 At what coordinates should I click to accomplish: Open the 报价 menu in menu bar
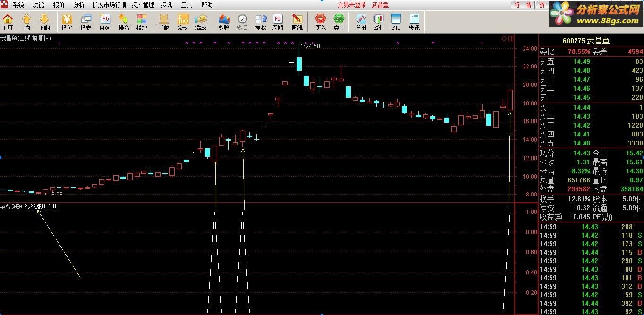(59, 5)
